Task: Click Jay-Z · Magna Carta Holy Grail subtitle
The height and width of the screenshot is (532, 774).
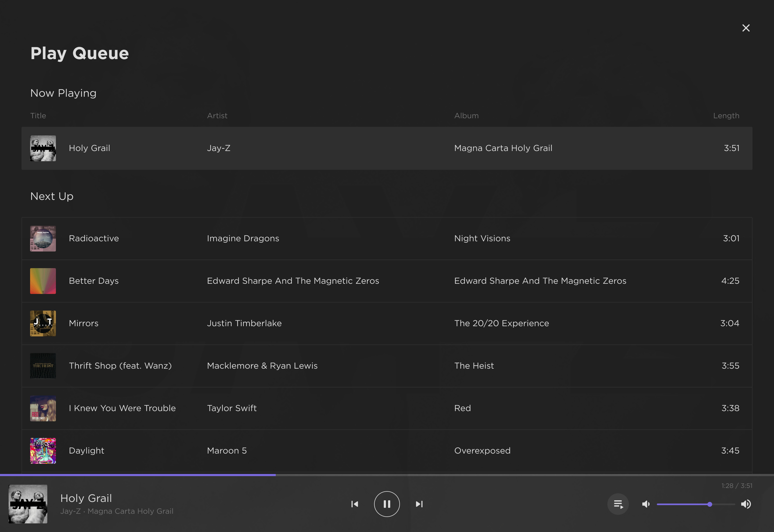Action: [117, 511]
